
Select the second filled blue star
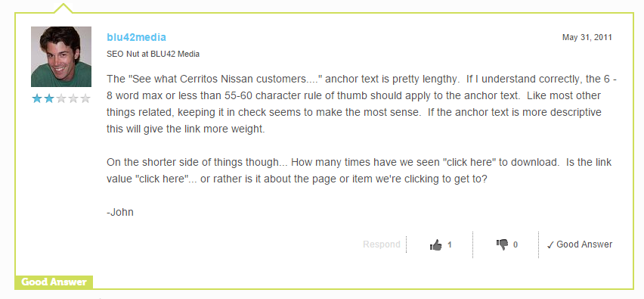[49, 98]
